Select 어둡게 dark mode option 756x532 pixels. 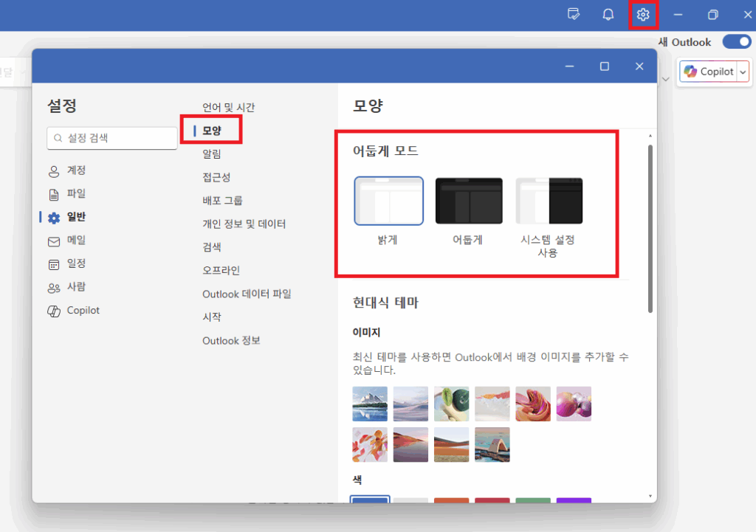point(468,200)
